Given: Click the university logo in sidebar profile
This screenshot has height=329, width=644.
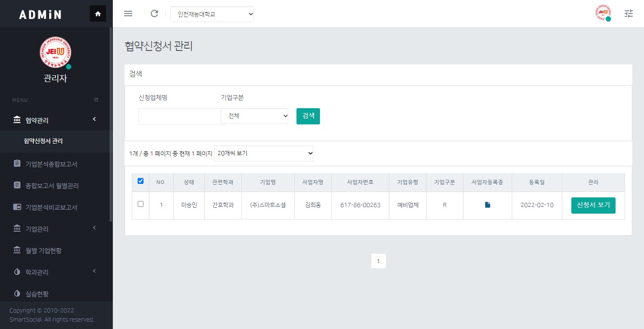Looking at the screenshot, I should [x=56, y=52].
